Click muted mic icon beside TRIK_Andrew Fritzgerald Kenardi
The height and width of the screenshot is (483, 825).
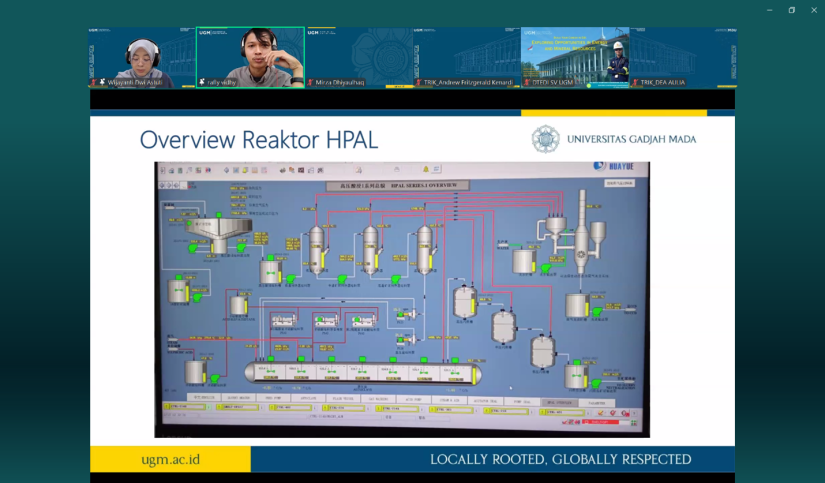[419, 83]
